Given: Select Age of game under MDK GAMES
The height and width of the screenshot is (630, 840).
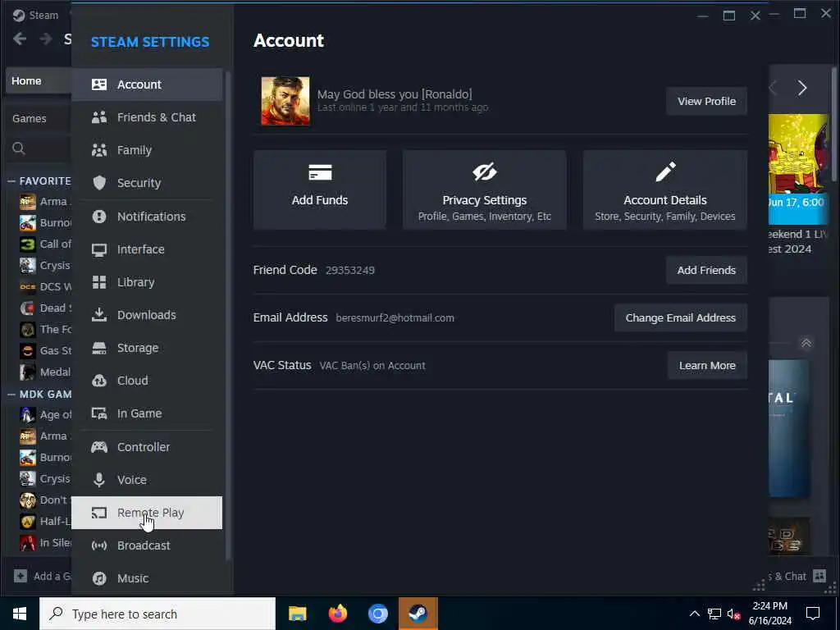Looking at the screenshot, I should 44,414.
